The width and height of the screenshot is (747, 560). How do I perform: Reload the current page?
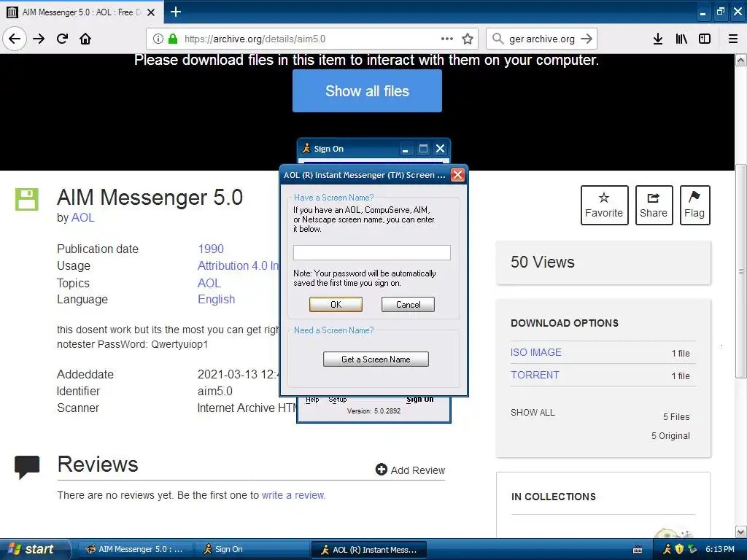(x=62, y=39)
